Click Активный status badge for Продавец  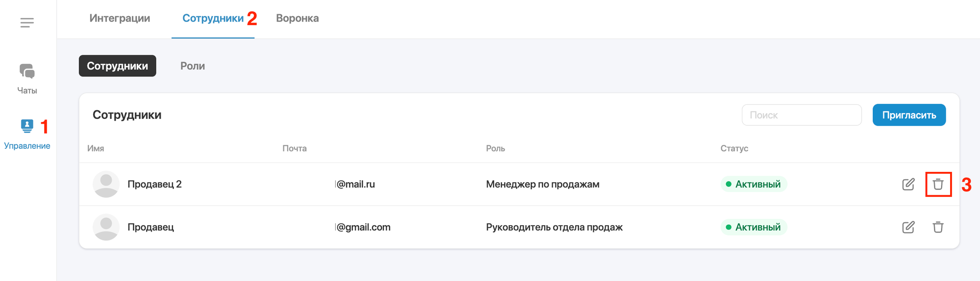click(x=754, y=227)
